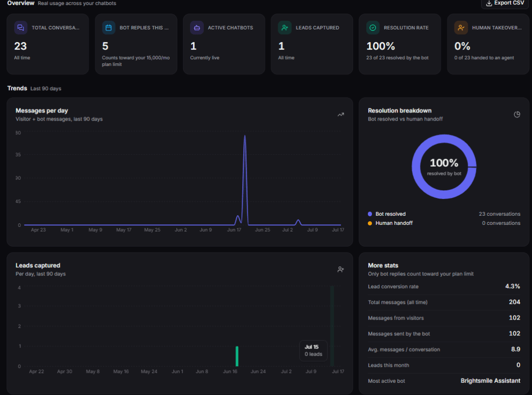This screenshot has height=395, width=532.
Task: Click the 'Bot resolved' legend label
Action: pyautogui.click(x=391, y=214)
